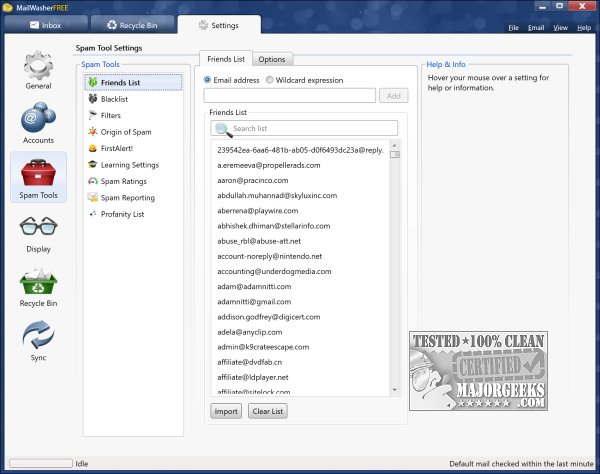Image resolution: width=600 pixels, height=474 pixels.
Task: Open the Help menu
Action: point(584,28)
